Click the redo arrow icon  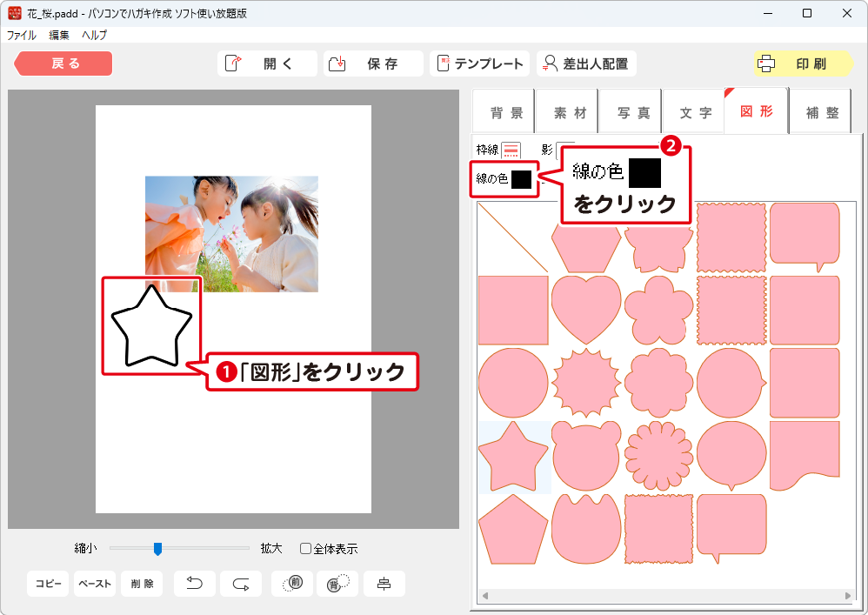click(x=241, y=584)
